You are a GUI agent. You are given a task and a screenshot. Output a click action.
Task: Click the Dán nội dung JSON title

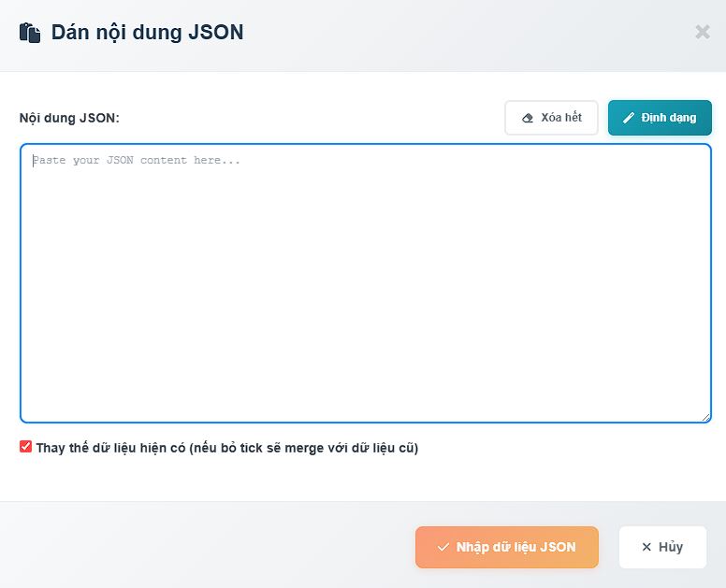point(147,33)
